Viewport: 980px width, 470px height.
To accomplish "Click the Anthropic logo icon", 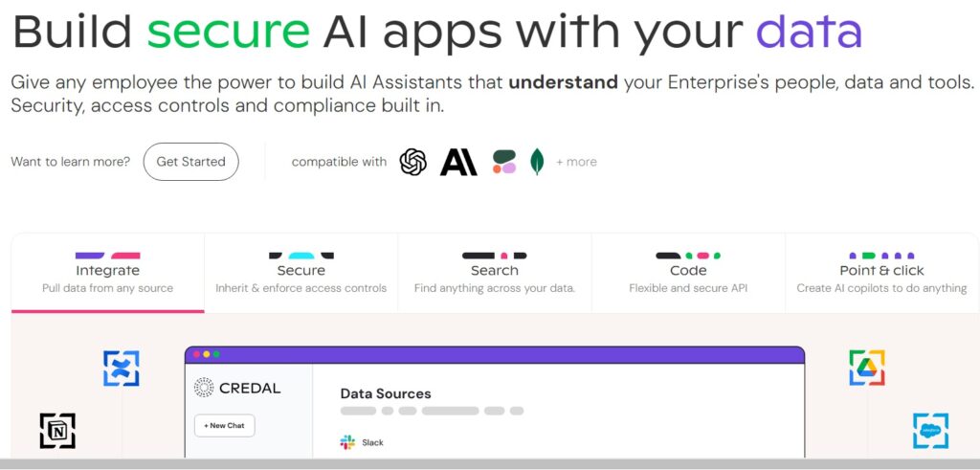I will point(458,162).
